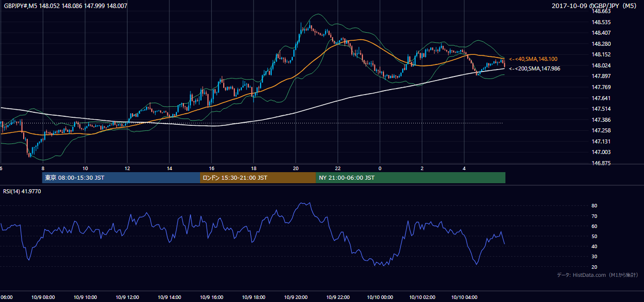Click price axis value 147.258

click(601, 130)
